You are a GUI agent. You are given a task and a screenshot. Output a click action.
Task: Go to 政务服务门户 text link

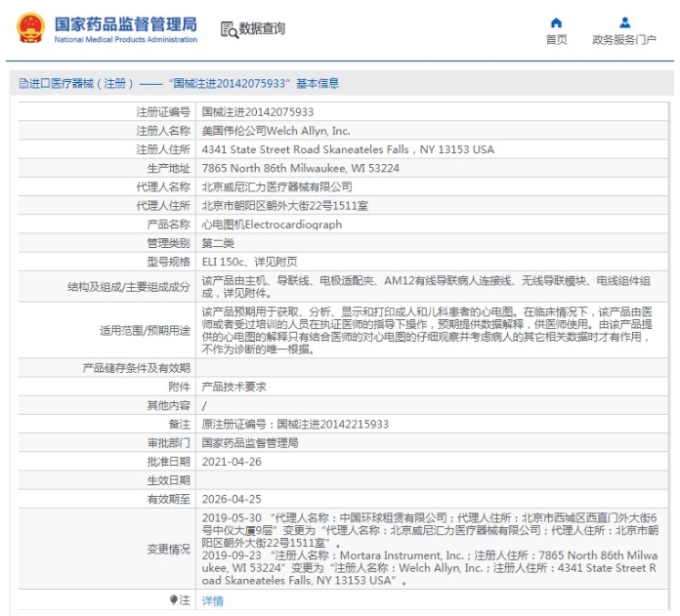click(624, 40)
